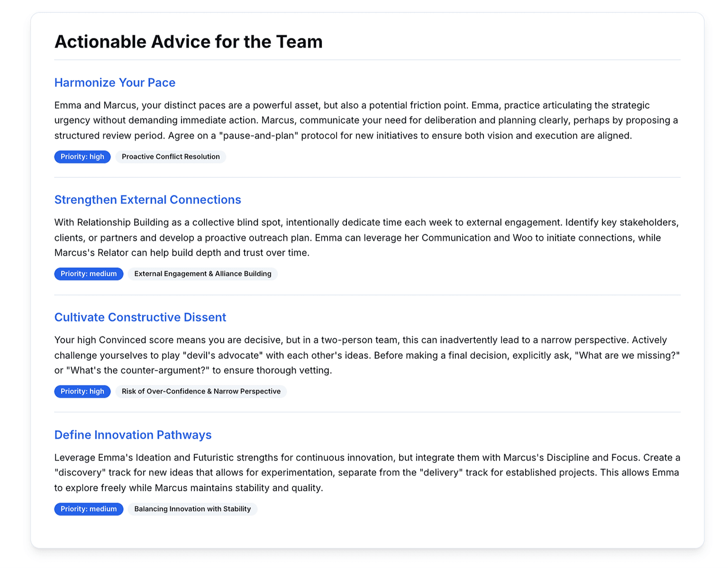Click the paragraph starting "Your high Convinced score"
This screenshot has height=568, width=728.
tap(366, 355)
